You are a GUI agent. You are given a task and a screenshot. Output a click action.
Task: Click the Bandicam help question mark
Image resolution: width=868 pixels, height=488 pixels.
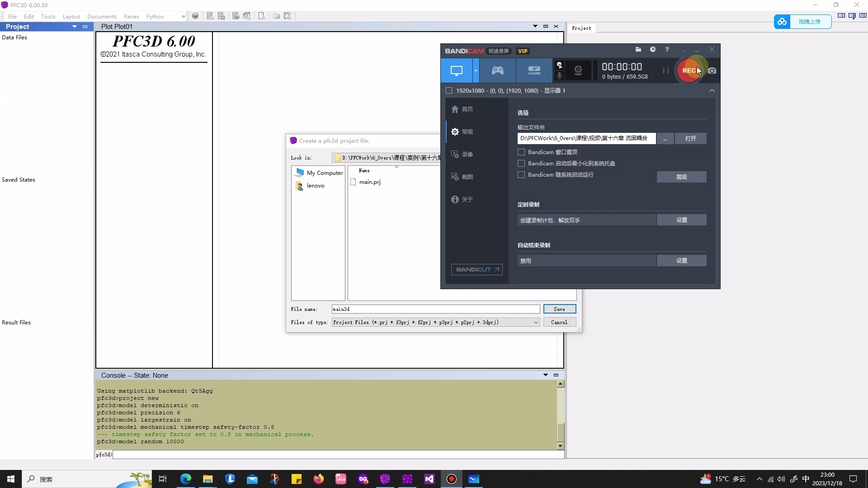pos(667,50)
